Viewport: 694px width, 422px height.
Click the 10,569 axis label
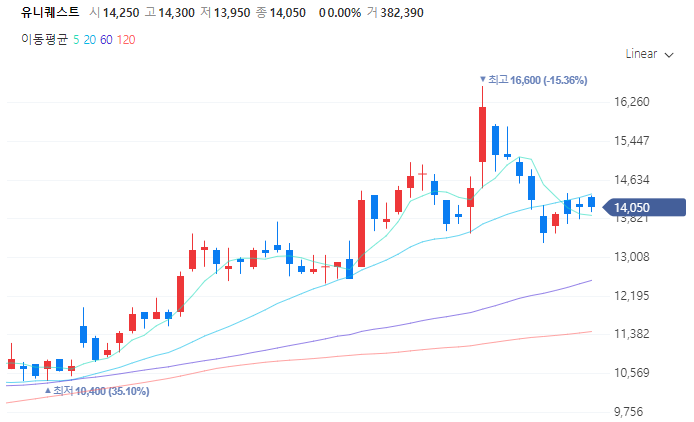pos(632,373)
